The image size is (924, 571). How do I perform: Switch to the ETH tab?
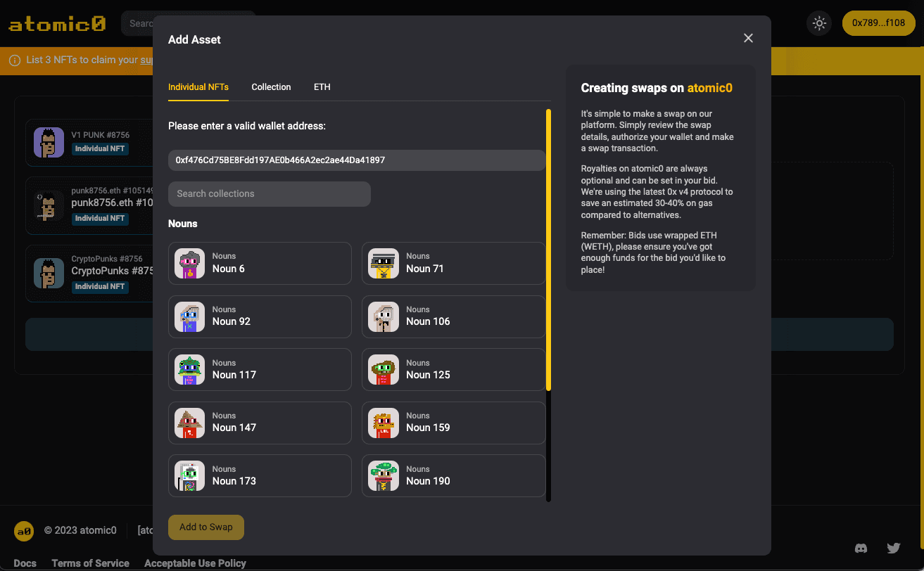[x=322, y=87]
